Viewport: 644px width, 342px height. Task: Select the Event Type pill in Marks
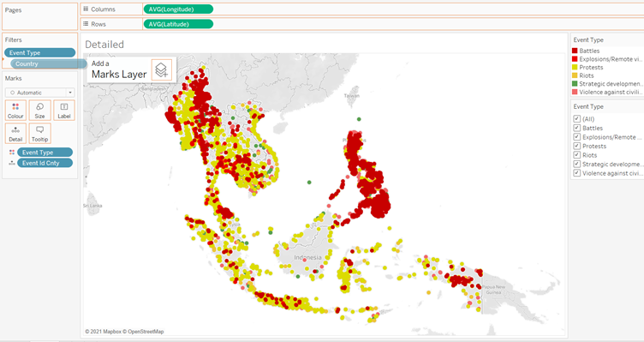tap(45, 153)
